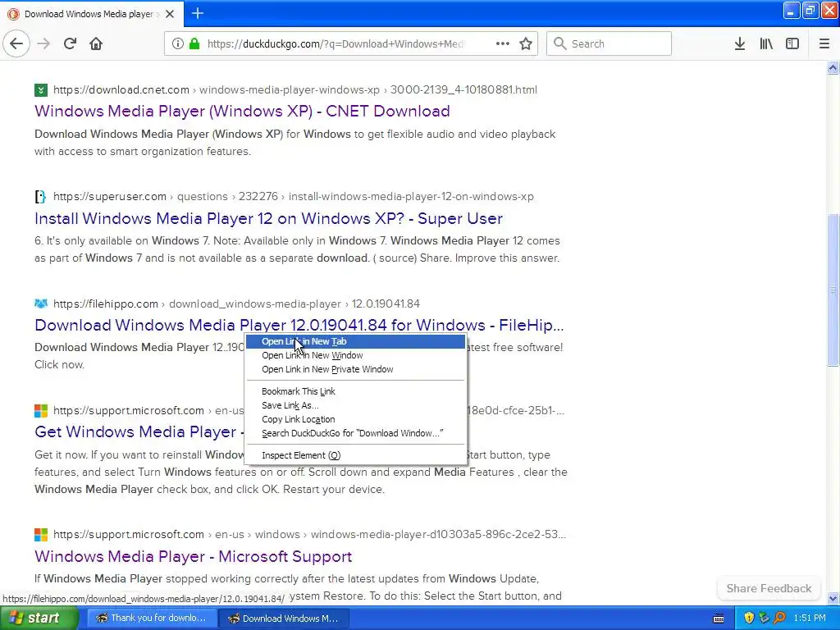Image resolution: width=840 pixels, height=630 pixels.
Task: Click the FileHippo favicon next to filehippo.com
Action: click(41, 304)
